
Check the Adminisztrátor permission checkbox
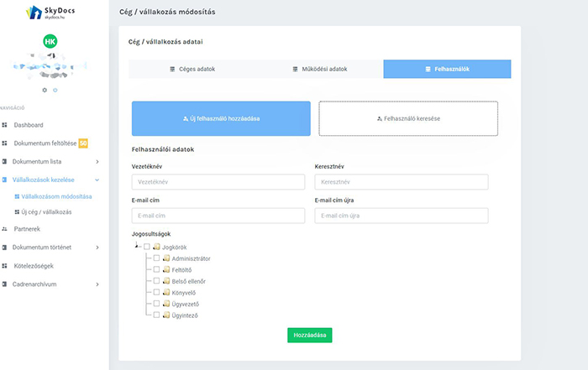pyautogui.click(x=155, y=258)
